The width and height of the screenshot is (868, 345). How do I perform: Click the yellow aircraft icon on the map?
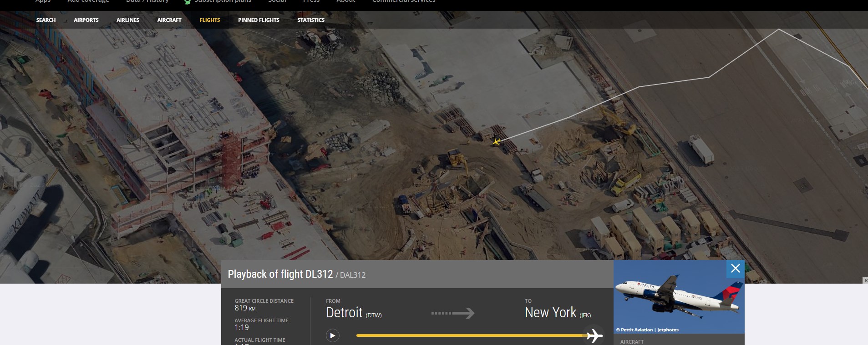496,141
